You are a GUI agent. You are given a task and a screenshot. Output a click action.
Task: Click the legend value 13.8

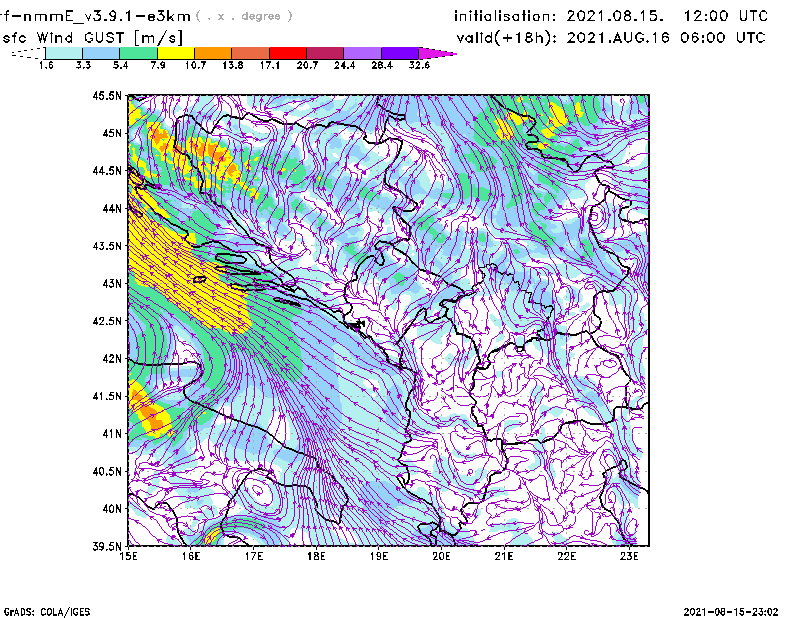click(x=233, y=65)
